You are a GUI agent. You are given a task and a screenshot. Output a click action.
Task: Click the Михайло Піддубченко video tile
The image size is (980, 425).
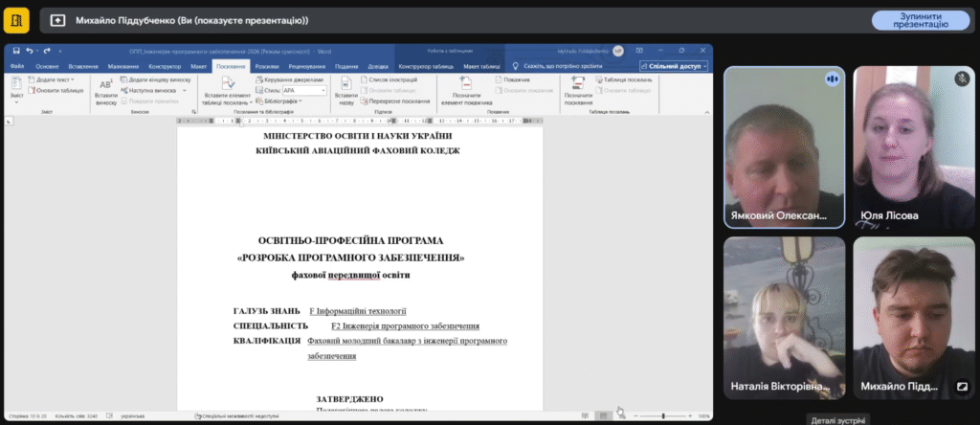click(914, 318)
